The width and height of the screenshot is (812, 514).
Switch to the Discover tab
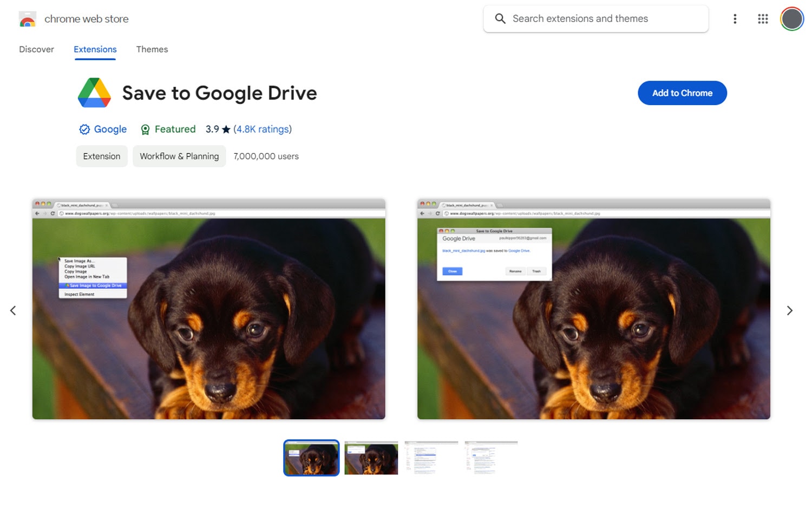point(36,49)
